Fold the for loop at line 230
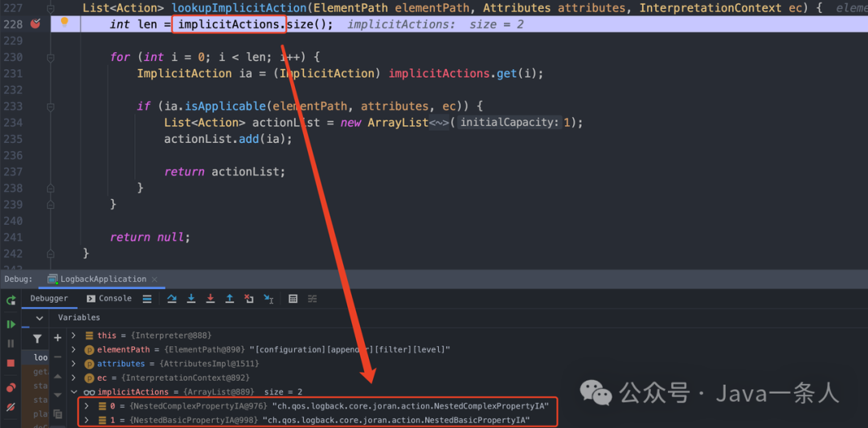 (x=51, y=57)
